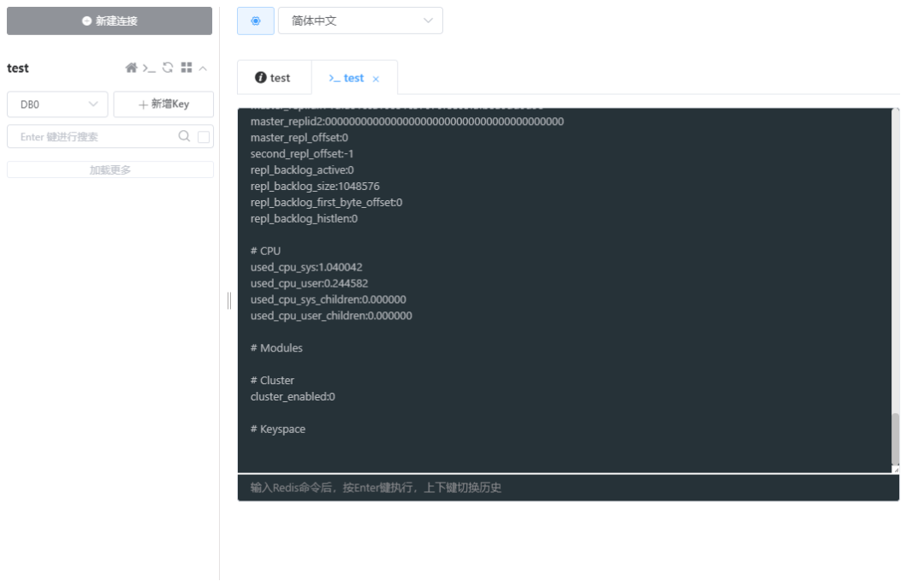Select 'repl_backlog_size:1048576' line
This screenshot has width=924, height=587.
point(315,187)
